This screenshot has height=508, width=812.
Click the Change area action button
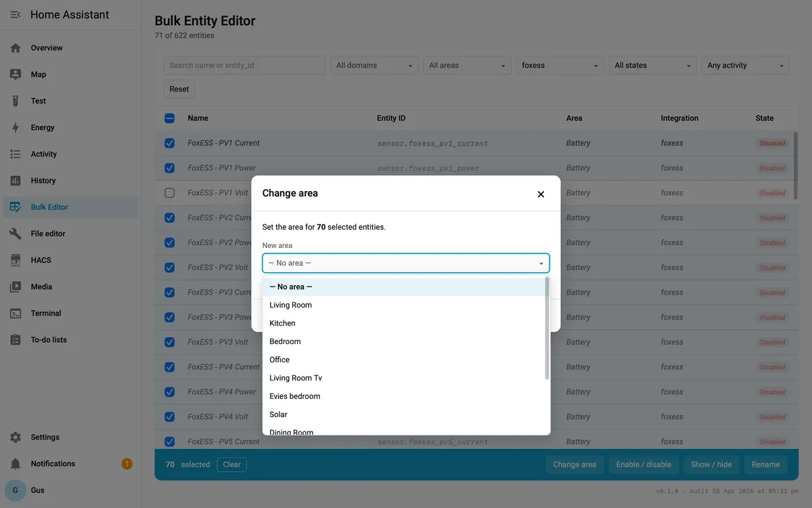pyautogui.click(x=574, y=465)
